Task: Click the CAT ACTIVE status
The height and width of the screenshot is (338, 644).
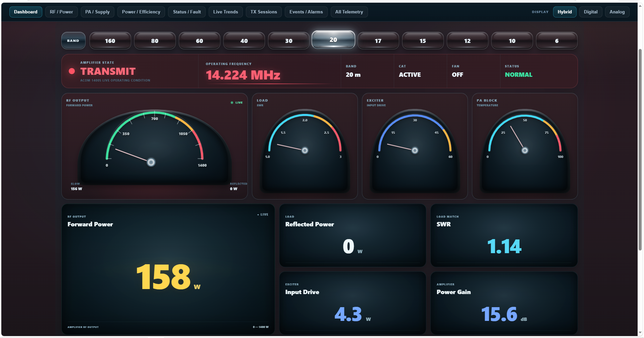Action: click(x=410, y=74)
